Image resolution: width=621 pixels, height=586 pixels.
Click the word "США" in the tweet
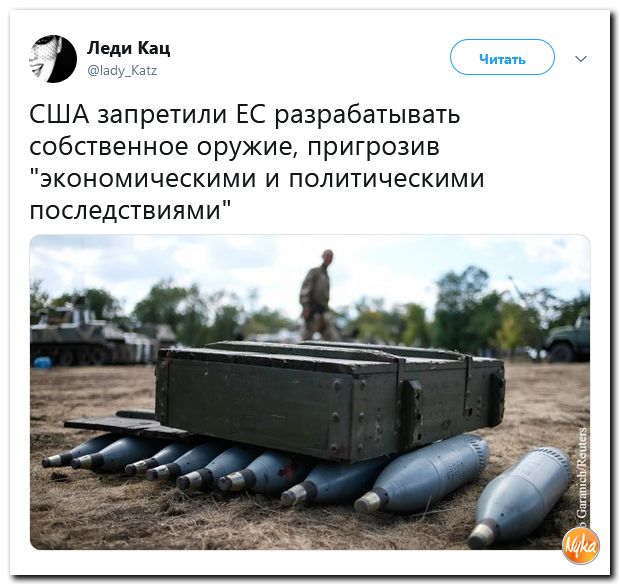pyautogui.click(x=59, y=115)
